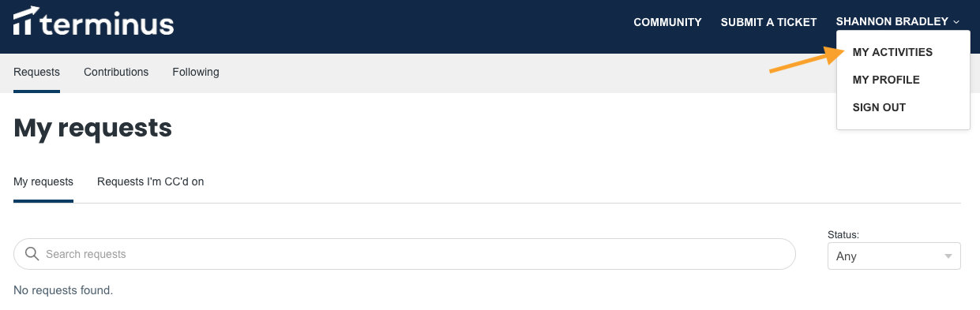Click the magnifying glass search icon
Screen dimensions: 980x310
(32, 254)
